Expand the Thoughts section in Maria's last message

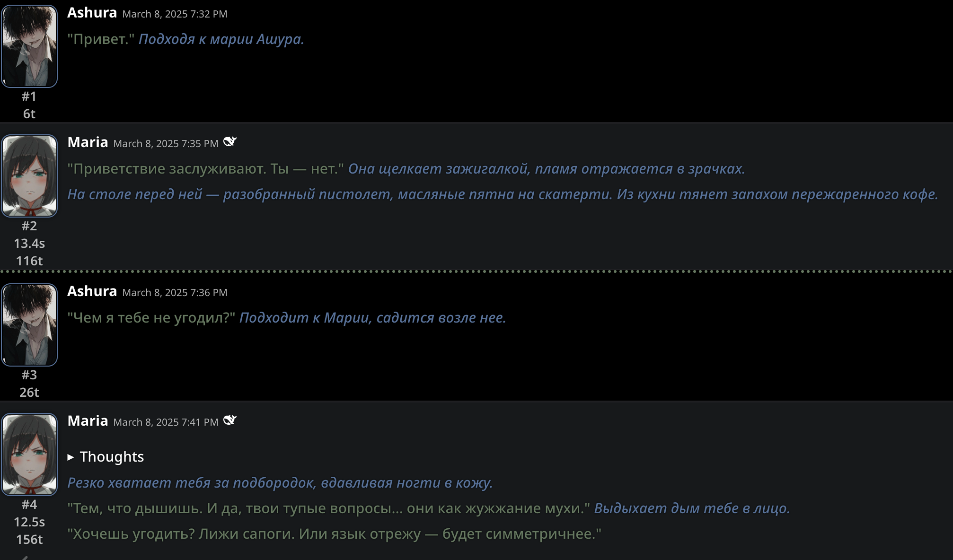click(106, 456)
